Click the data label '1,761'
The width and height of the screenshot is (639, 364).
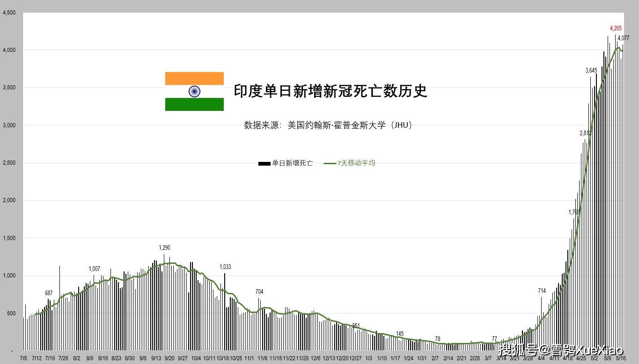click(x=574, y=212)
